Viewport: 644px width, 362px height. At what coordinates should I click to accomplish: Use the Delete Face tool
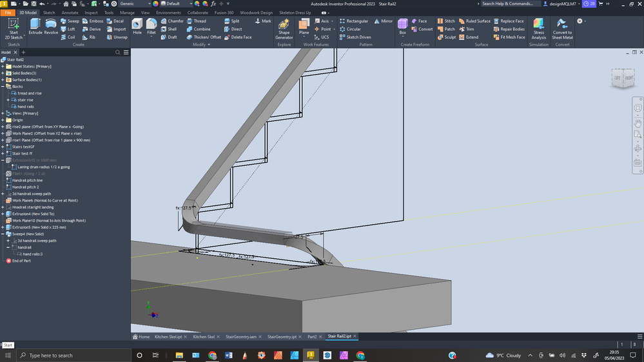(x=238, y=37)
